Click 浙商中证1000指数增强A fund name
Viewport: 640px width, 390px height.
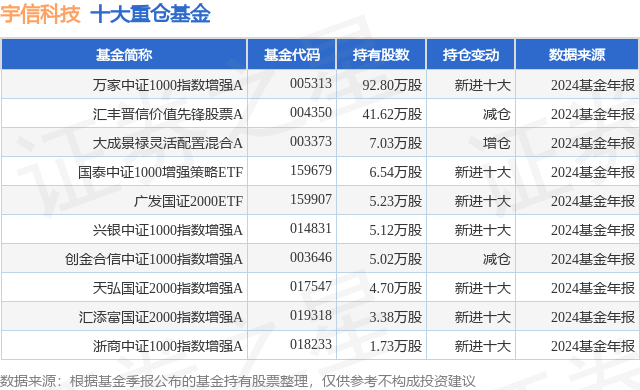click(x=168, y=346)
